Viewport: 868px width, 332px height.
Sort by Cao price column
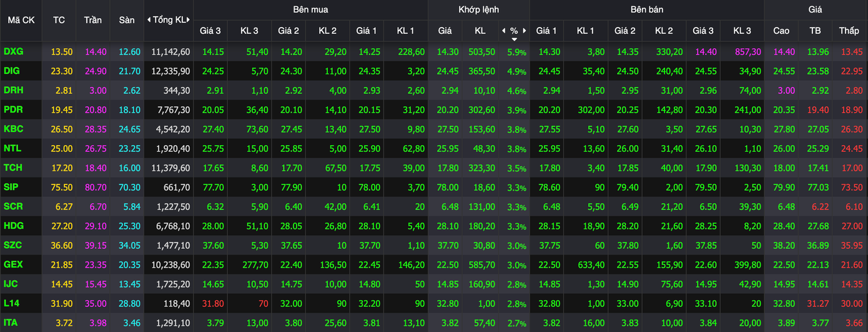[x=781, y=31]
